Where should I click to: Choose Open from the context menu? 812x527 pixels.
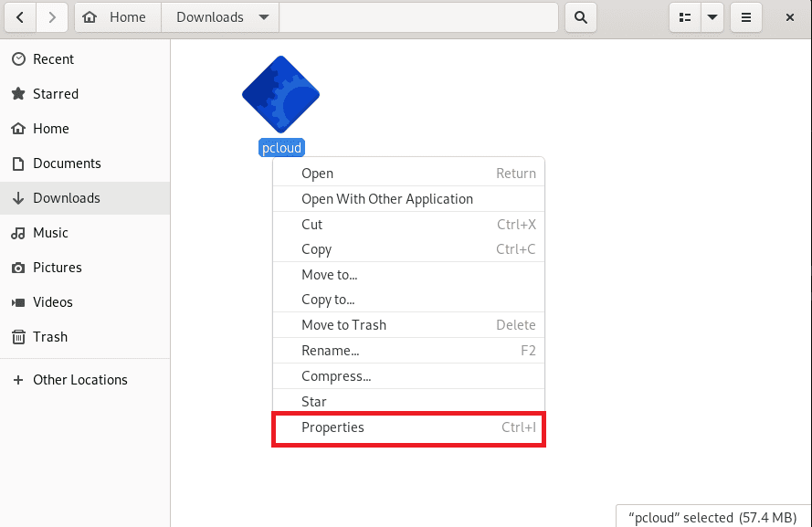tap(408, 173)
